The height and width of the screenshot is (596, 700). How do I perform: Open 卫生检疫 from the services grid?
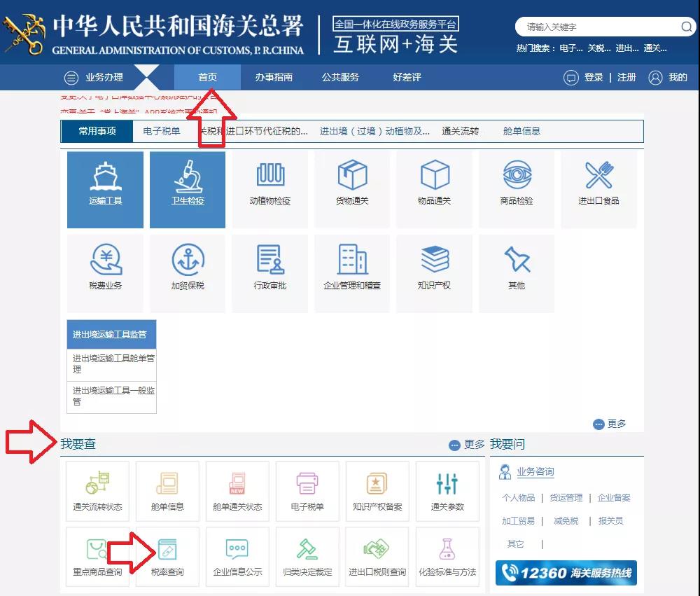(x=187, y=189)
